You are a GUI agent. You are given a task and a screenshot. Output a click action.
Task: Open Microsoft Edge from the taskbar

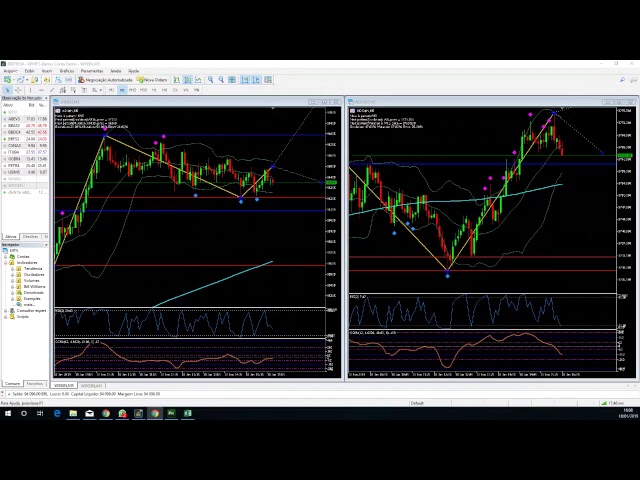point(57,413)
